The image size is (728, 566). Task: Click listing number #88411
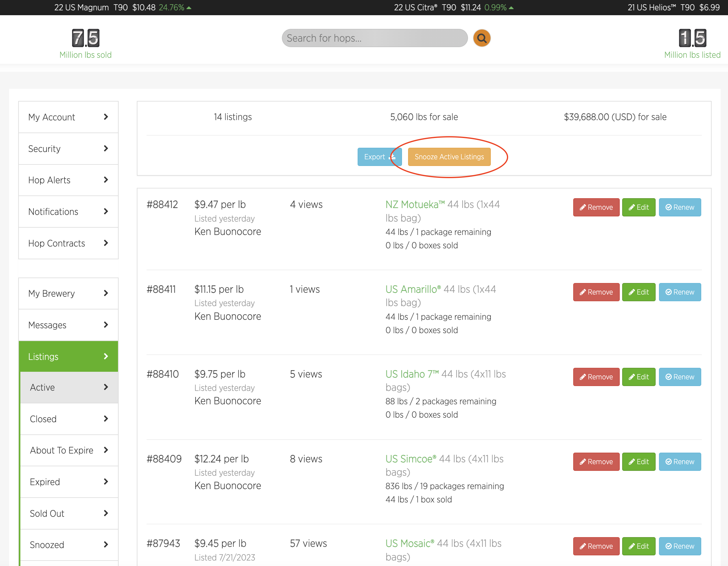click(161, 289)
